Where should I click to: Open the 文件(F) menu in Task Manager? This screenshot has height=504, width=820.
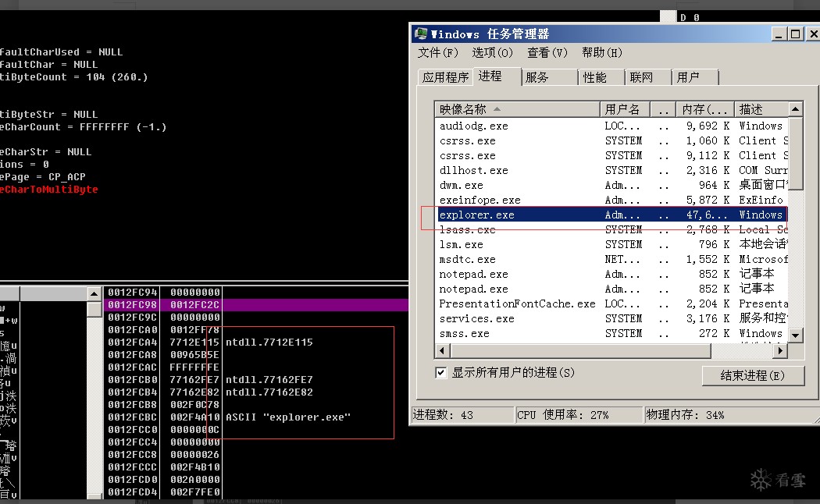(x=437, y=53)
